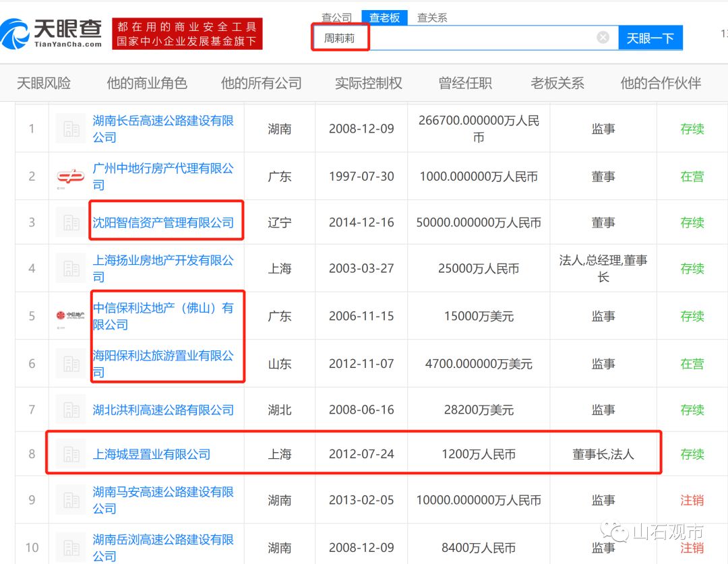
Task: Click placeholder logo for 上海城昱置业
Action: click(70, 454)
